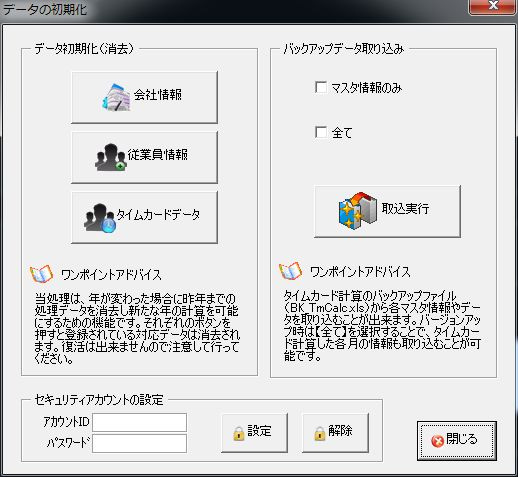Click the バックアップデータ取り込み group label
Image resolution: width=518 pixels, height=477 pixels.
[344, 49]
